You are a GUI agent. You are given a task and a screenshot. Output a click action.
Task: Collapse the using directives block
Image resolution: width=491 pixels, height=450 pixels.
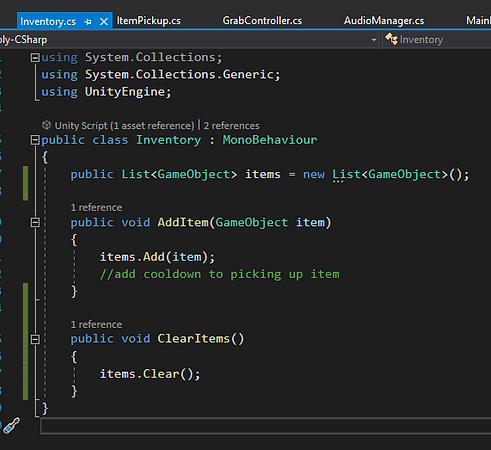point(35,58)
